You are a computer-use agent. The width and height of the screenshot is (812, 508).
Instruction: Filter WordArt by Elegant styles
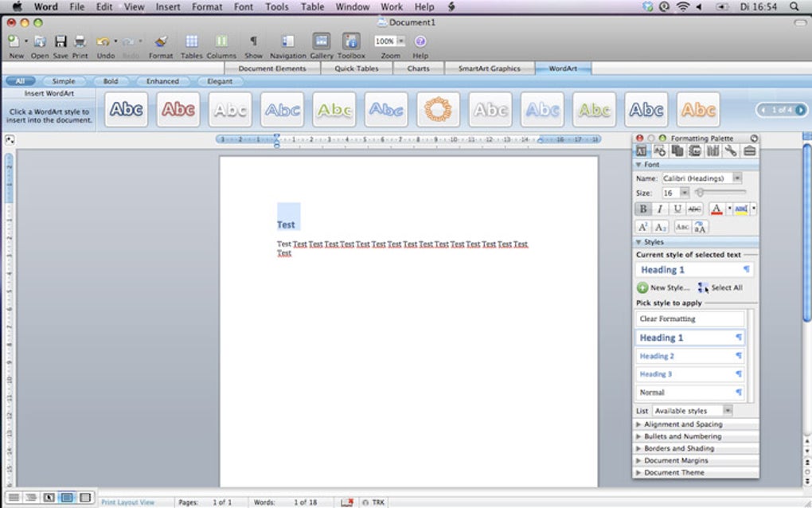click(x=220, y=81)
